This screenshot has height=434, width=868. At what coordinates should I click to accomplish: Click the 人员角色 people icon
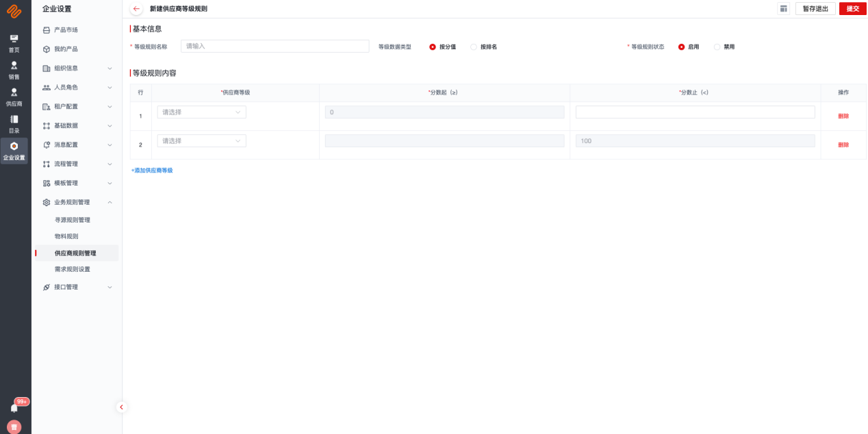click(47, 88)
